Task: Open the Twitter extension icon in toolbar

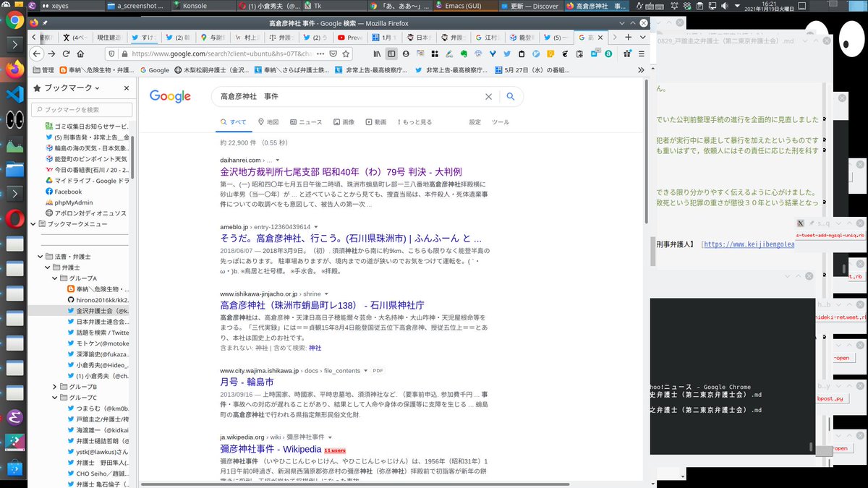Action: click(508, 53)
